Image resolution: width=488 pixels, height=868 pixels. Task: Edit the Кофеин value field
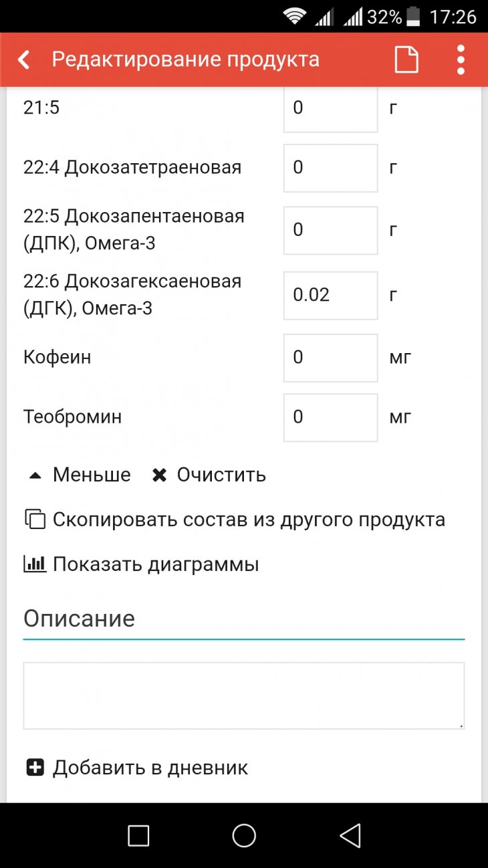coord(330,357)
